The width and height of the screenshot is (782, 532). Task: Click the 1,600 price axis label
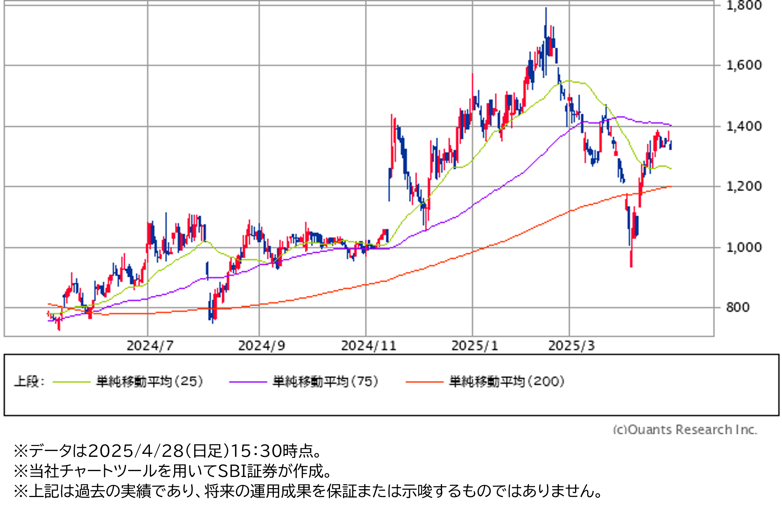point(744,65)
